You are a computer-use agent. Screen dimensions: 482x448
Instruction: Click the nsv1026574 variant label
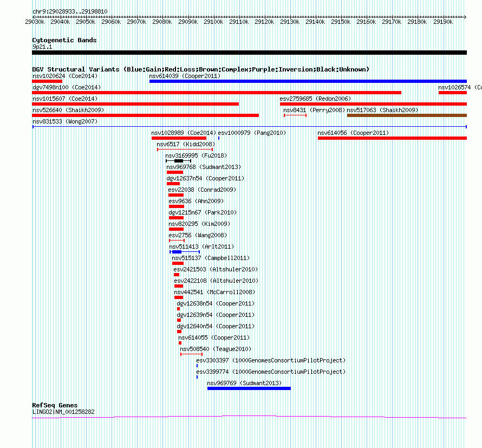(460, 87)
